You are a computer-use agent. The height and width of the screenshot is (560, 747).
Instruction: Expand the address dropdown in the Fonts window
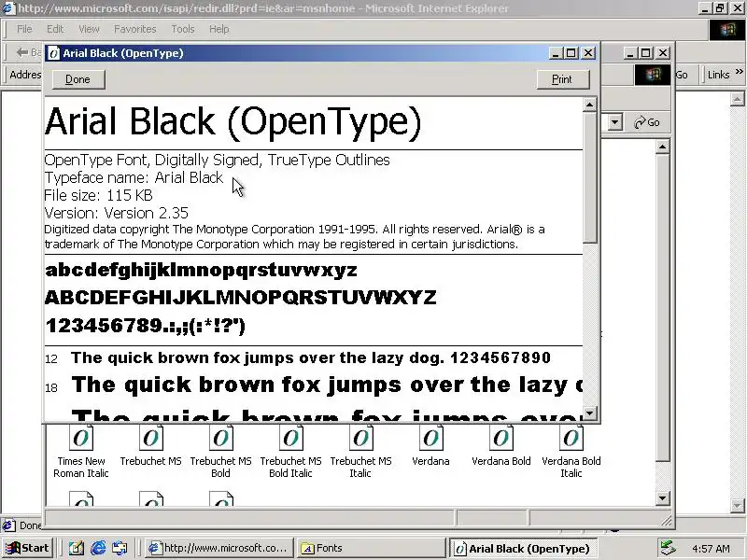(615, 122)
